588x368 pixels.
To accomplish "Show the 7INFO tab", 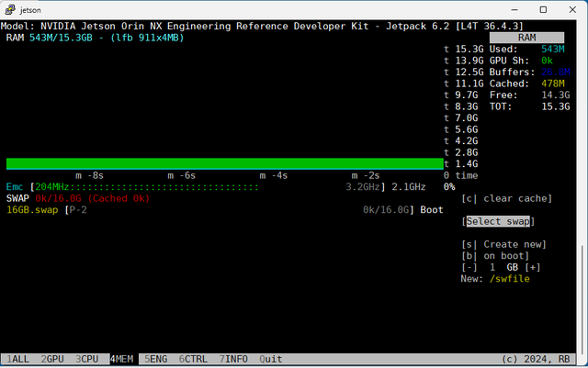I will (x=233, y=359).
